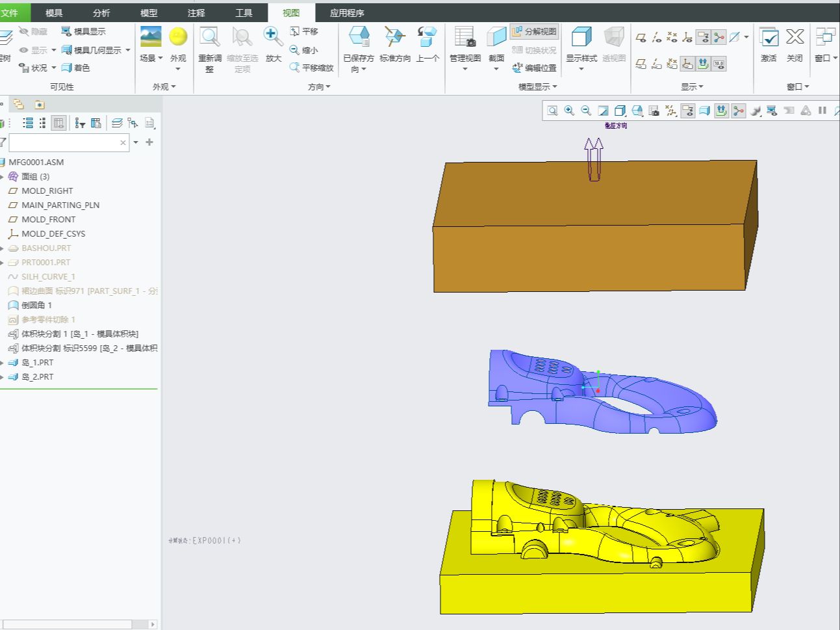840x630 pixels.
Task: Click the 编辑位置 (Edit Position) icon
Action: click(x=534, y=68)
